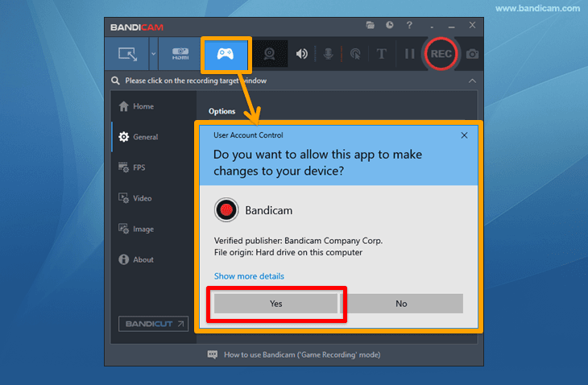Open output folder icon in title bar
This screenshot has height=385, width=588.
pos(371,25)
